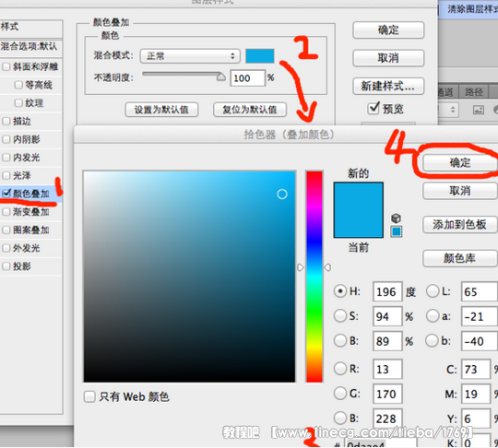
Task: Select R red radio button
Action: click(x=340, y=369)
